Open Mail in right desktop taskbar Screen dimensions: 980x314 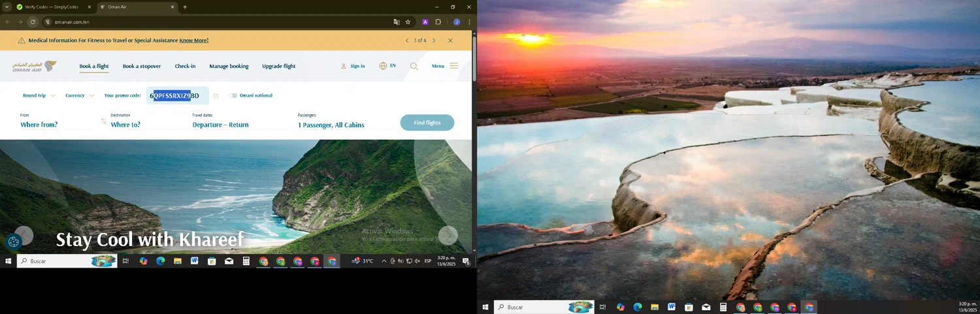pos(706,307)
